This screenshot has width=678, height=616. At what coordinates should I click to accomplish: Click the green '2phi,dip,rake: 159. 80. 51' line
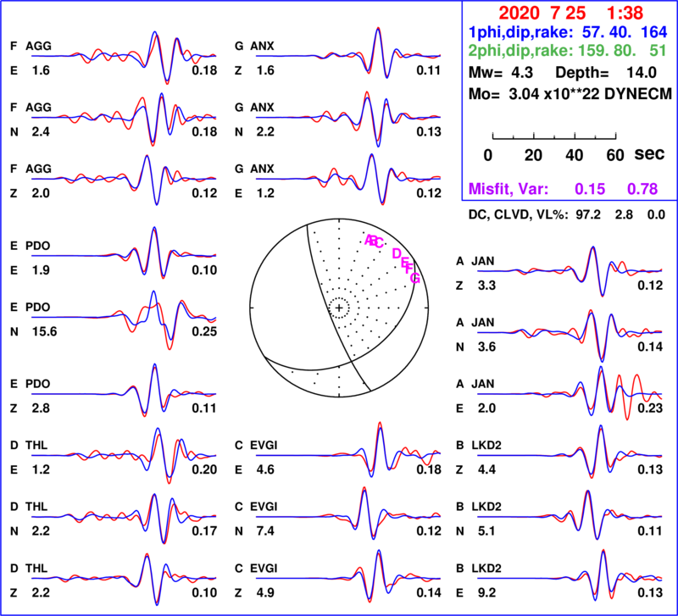point(567,51)
